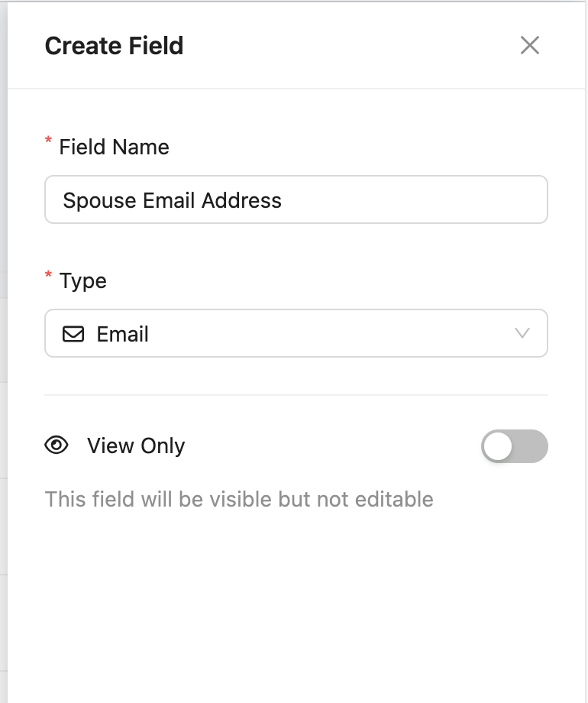Click the envelope icon in Type selector

(x=73, y=334)
